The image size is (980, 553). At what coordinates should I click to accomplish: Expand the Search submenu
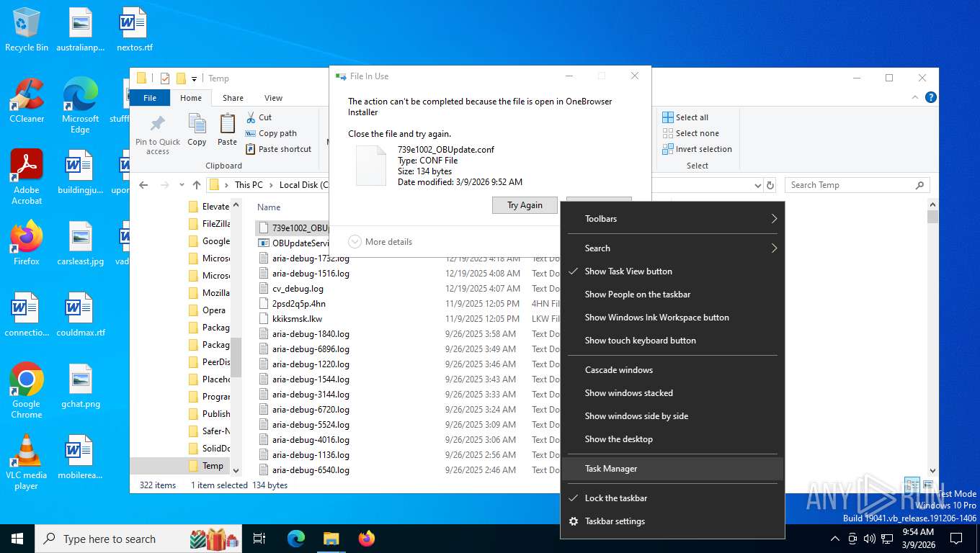click(672, 248)
